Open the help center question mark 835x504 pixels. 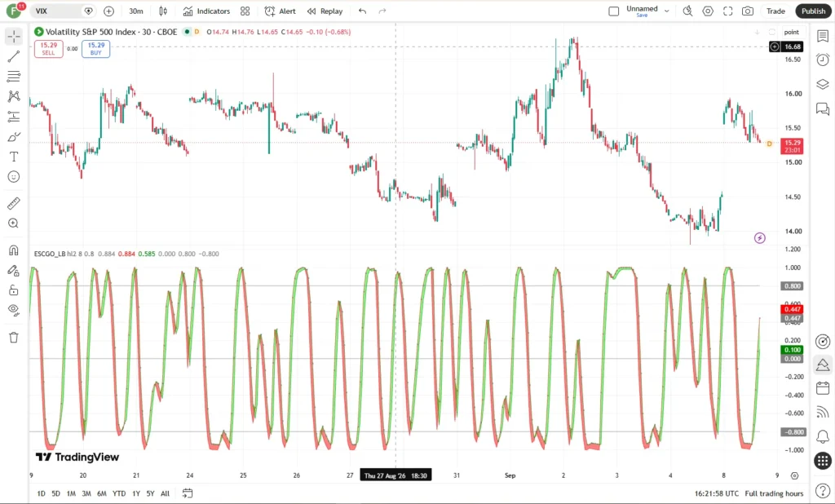pyautogui.click(x=823, y=493)
